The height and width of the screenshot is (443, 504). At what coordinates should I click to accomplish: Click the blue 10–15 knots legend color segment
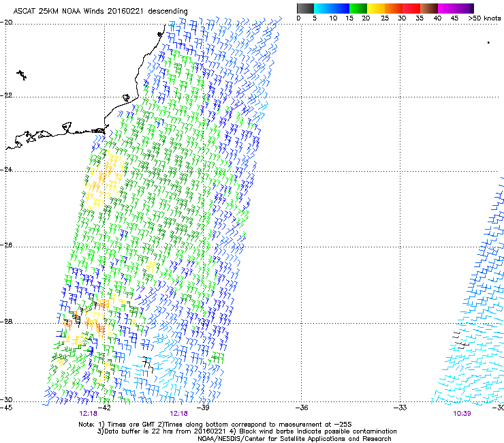341,8
